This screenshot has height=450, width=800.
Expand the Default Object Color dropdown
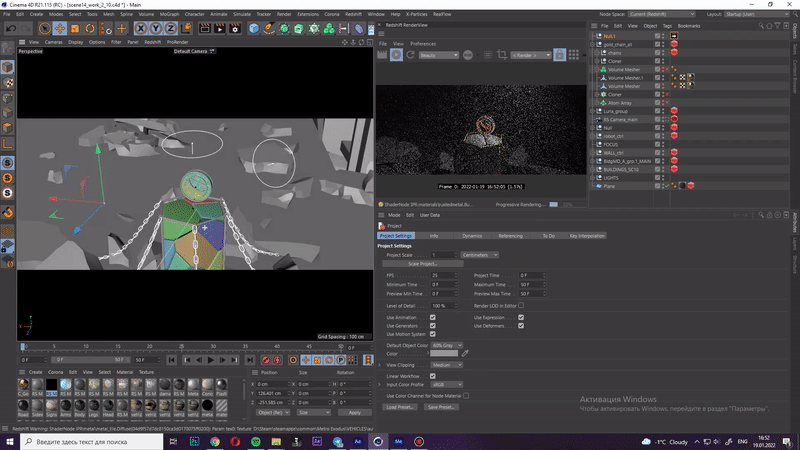447,344
